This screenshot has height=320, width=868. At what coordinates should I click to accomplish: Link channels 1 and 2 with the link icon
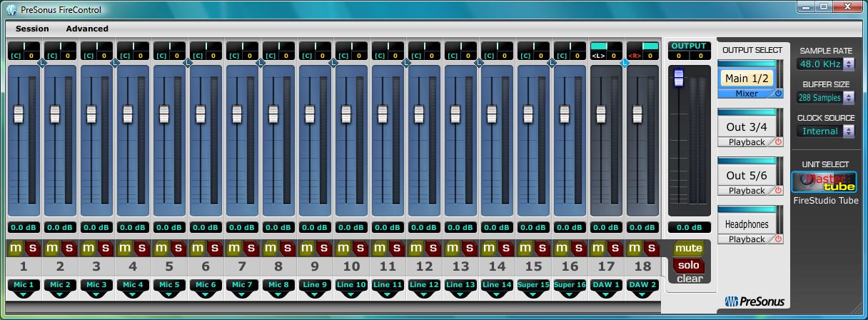pyautogui.click(x=41, y=63)
